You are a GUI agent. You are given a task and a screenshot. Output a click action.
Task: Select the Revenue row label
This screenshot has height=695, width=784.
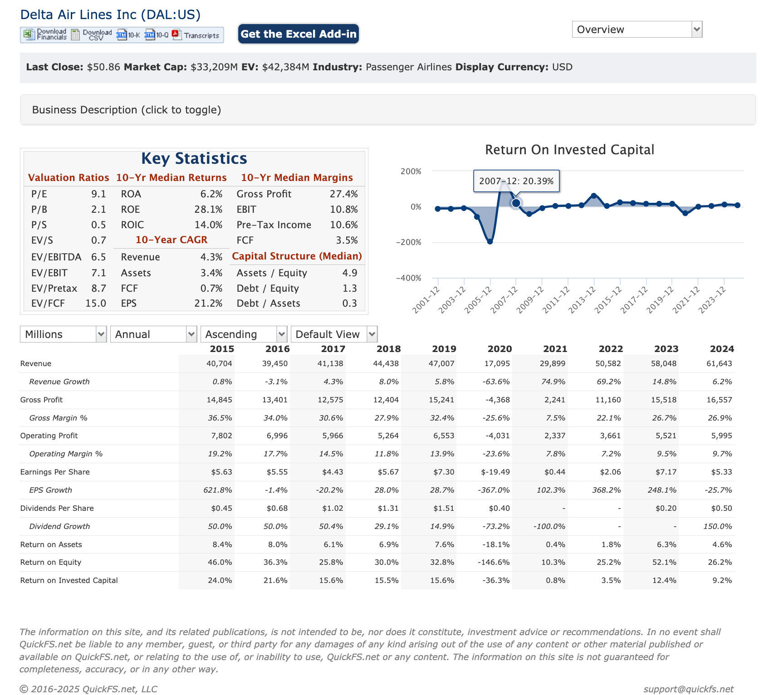(36, 363)
